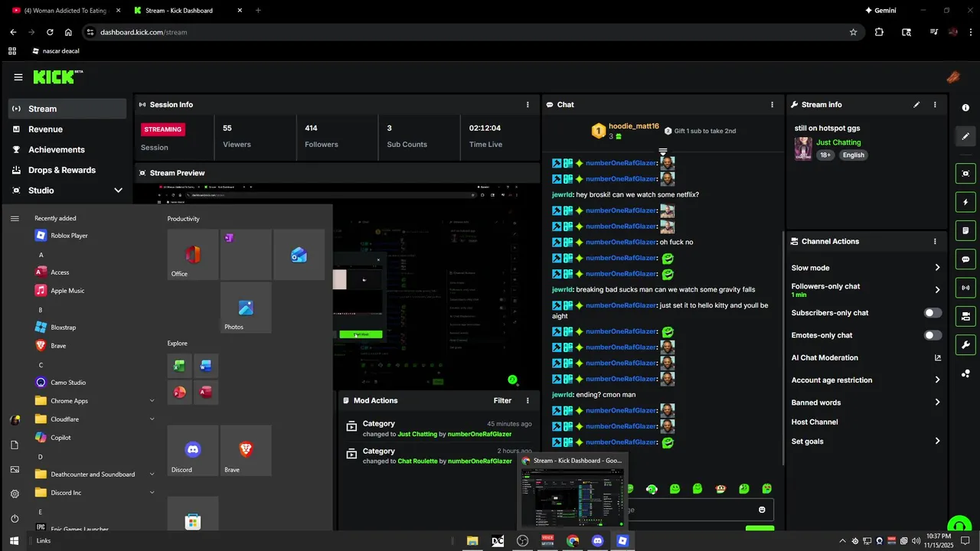Screen dimensions: 980x551
Task: Click the chat bubble icon in right sidebar
Action: pyautogui.click(x=965, y=259)
